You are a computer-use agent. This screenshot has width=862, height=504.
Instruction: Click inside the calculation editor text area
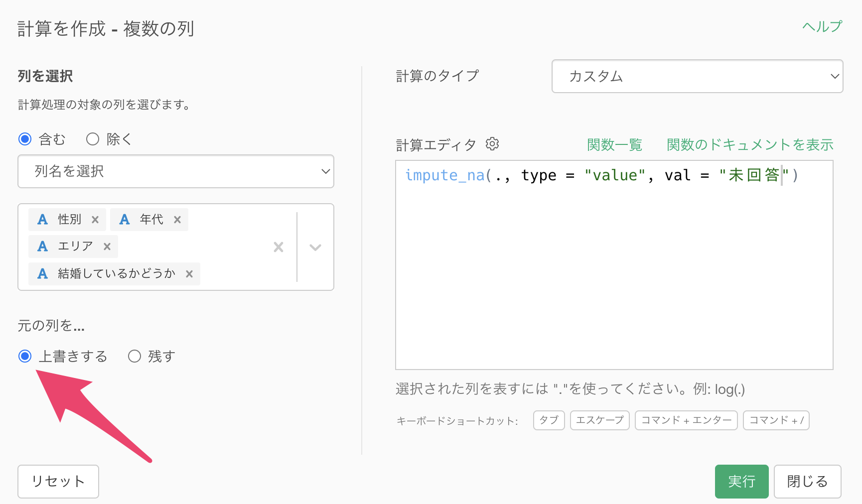coord(614,274)
